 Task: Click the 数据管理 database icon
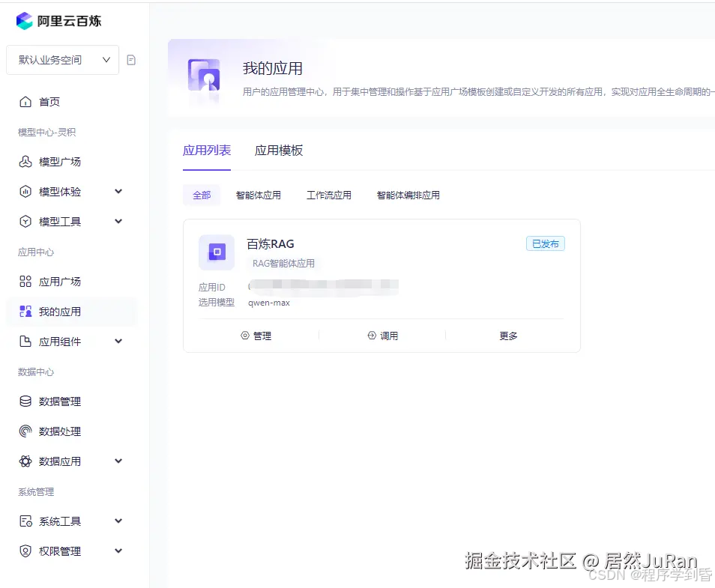coord(25,401)
